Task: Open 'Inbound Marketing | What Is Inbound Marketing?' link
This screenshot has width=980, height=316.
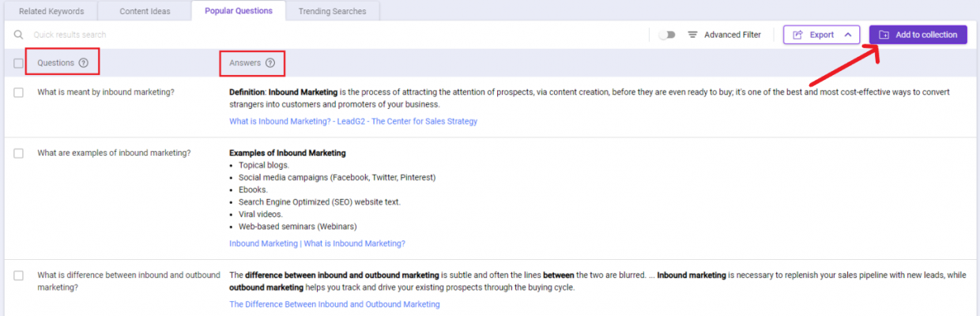Action: 317,243
